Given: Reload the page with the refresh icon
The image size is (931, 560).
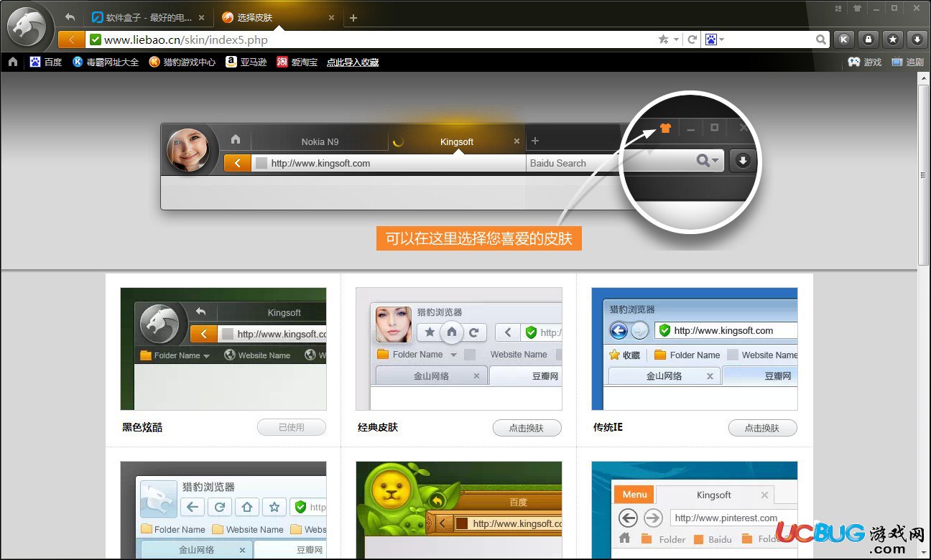Looking at the screenshot, I should [693, 39].
